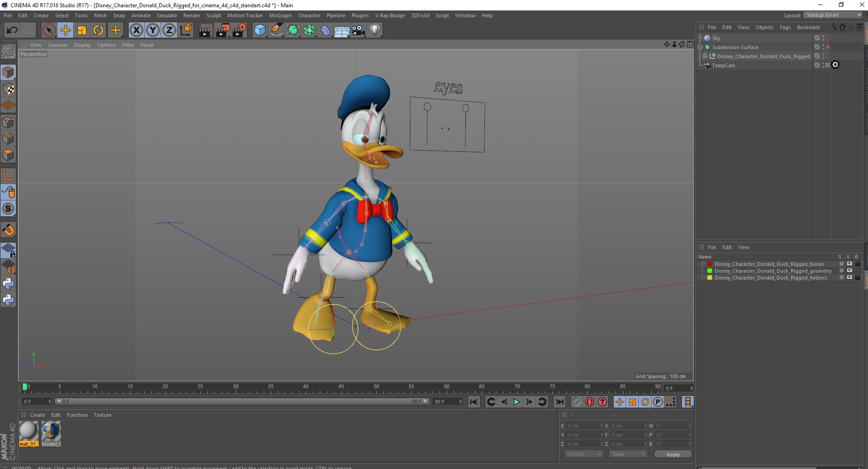Open Edit Render Settings icon
The image size is (868, 469).
239,30
